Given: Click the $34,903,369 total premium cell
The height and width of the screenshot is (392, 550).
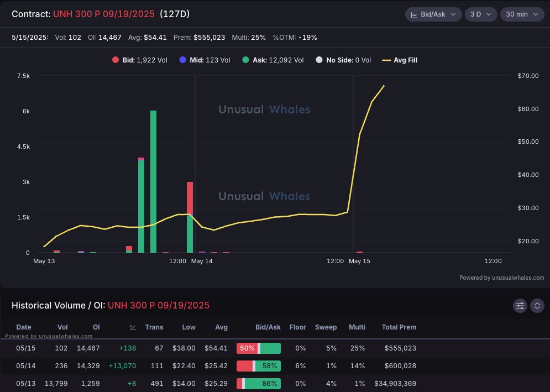Looking at the screenshot, I should tap(395, 384).
